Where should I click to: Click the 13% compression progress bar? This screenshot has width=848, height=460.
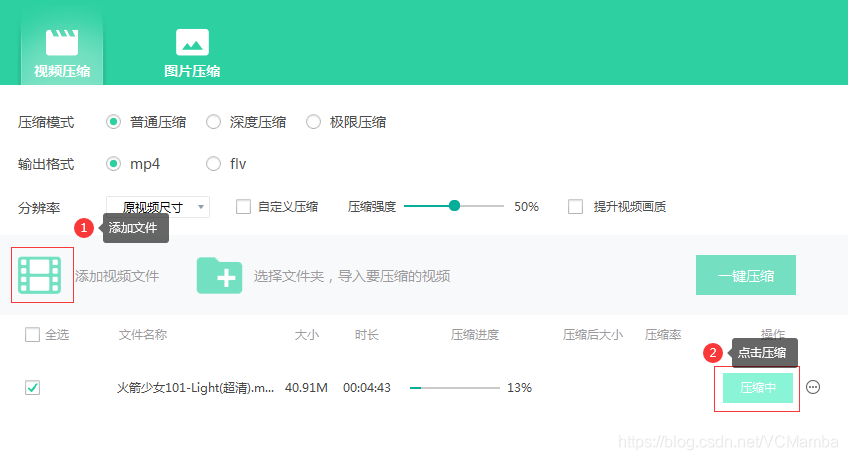455,388
